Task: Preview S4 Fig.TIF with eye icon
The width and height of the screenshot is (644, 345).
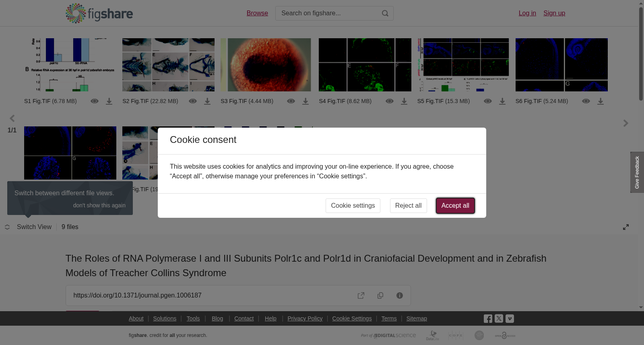Action: click(x=390, y=101)
